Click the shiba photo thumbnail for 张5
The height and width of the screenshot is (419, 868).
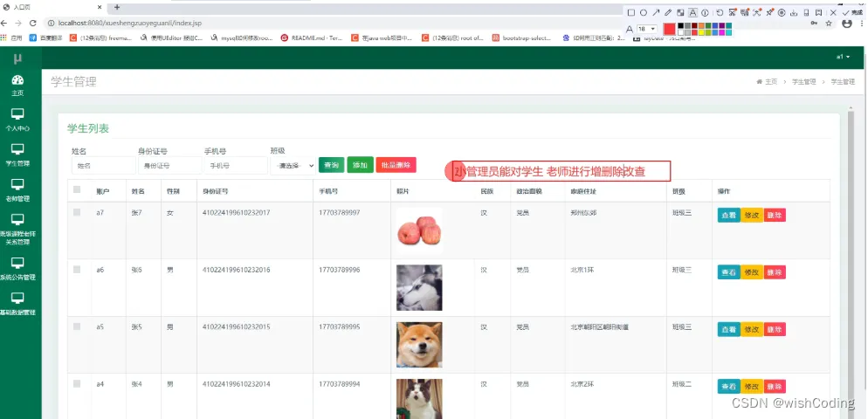click(x=419, y=345)
